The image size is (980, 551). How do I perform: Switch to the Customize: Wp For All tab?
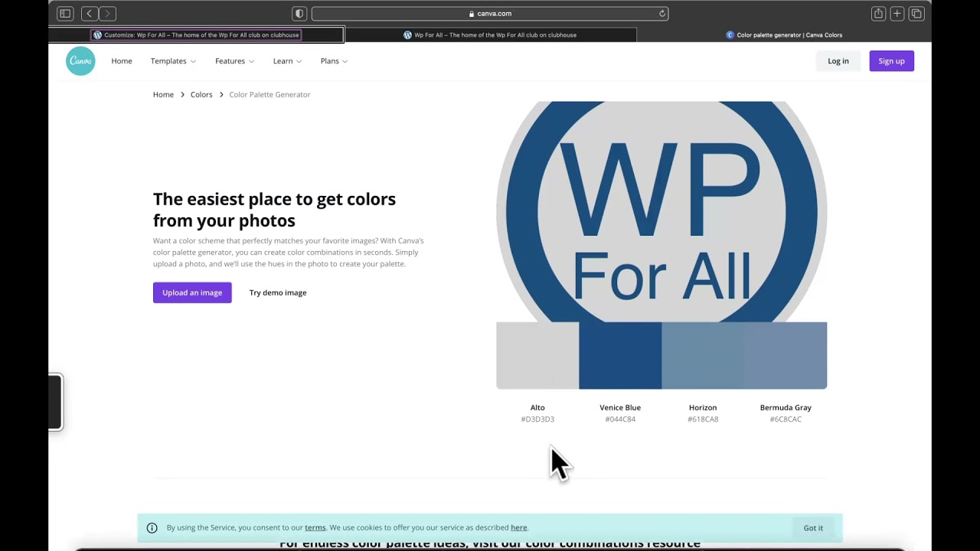(196, 34)
